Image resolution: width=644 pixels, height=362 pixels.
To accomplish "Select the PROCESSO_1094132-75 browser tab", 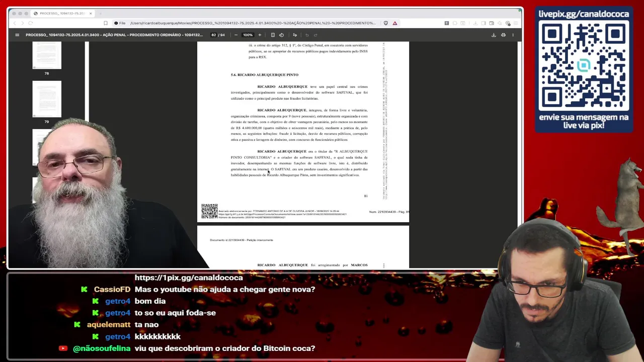I will 62,14.
